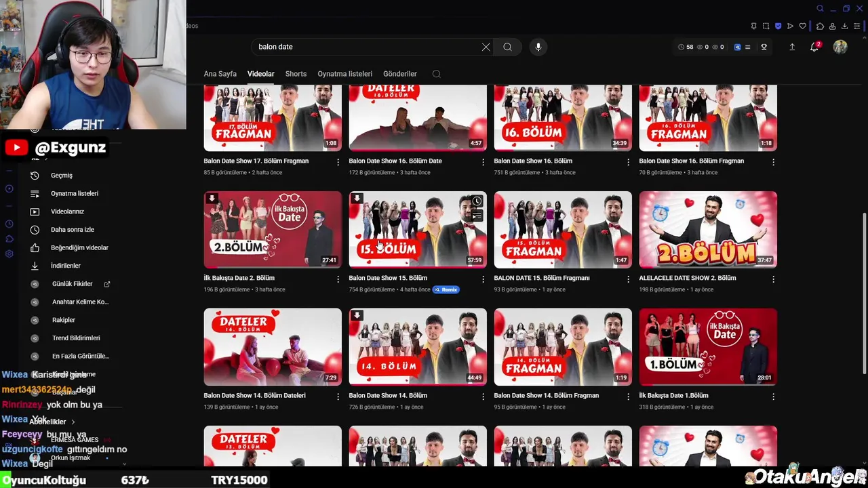Open İndirilenler in the sidebar
The width and height of the screenshot is (868, 488).
[x=65, y=266]
